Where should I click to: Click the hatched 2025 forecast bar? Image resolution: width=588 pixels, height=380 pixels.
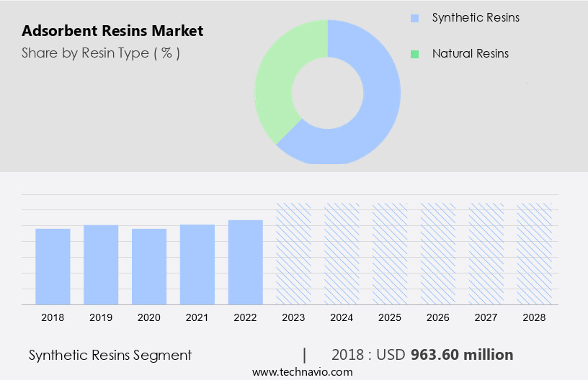(390, 253)
